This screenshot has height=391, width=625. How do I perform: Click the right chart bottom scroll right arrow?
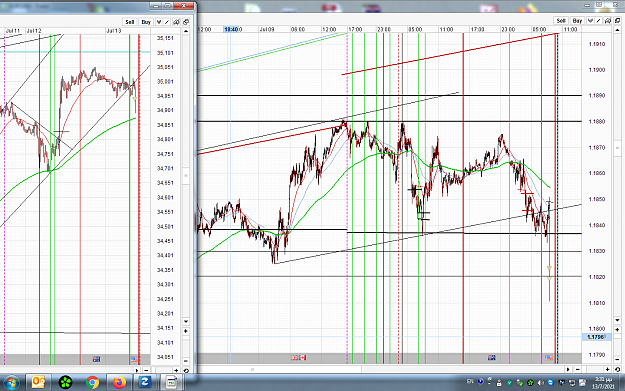(x=568, y=369)
